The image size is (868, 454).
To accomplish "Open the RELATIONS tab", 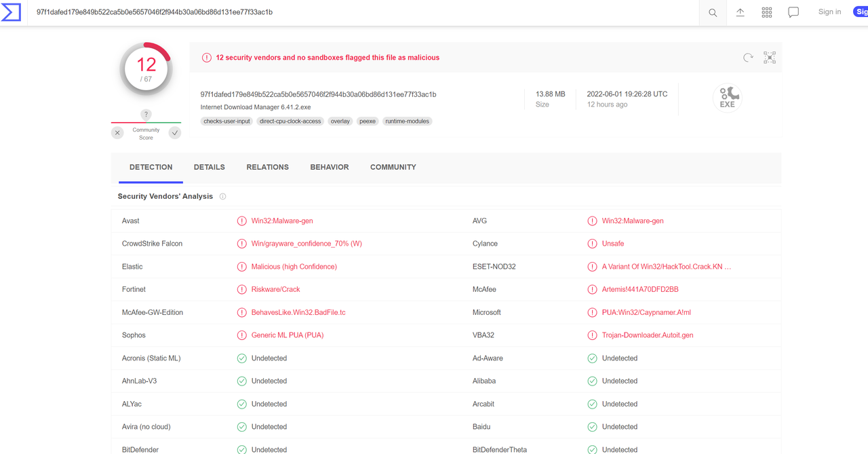I will point(267,167).
